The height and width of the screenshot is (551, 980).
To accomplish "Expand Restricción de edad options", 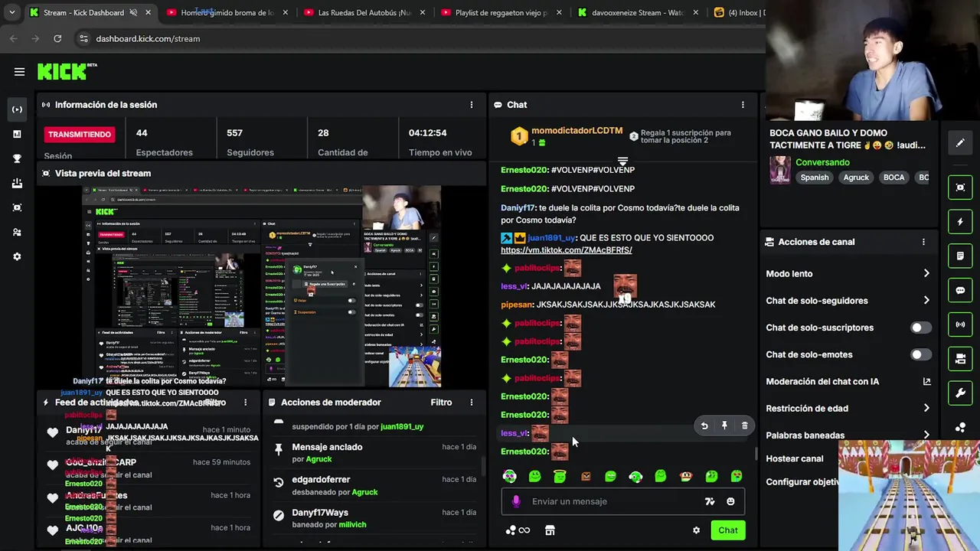I will pos(926,408).
